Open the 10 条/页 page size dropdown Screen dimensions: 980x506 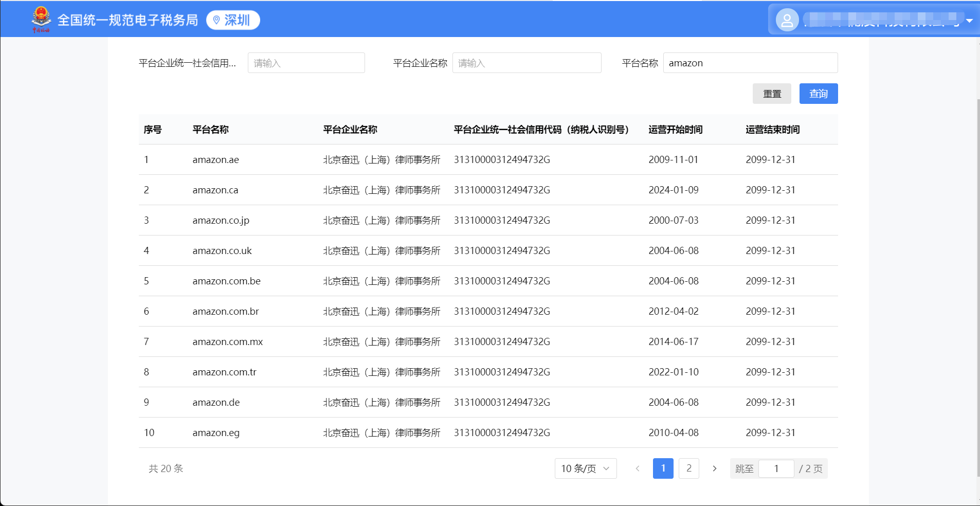point(585,468)
